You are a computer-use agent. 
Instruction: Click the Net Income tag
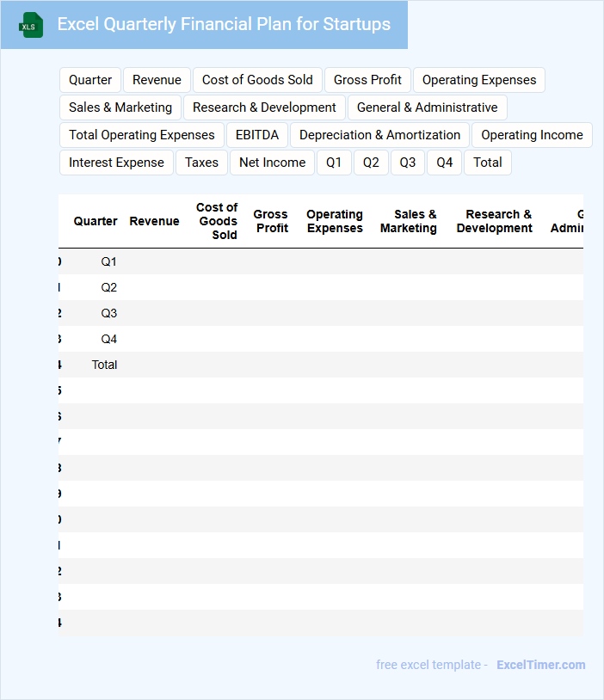tap(272, 163)
